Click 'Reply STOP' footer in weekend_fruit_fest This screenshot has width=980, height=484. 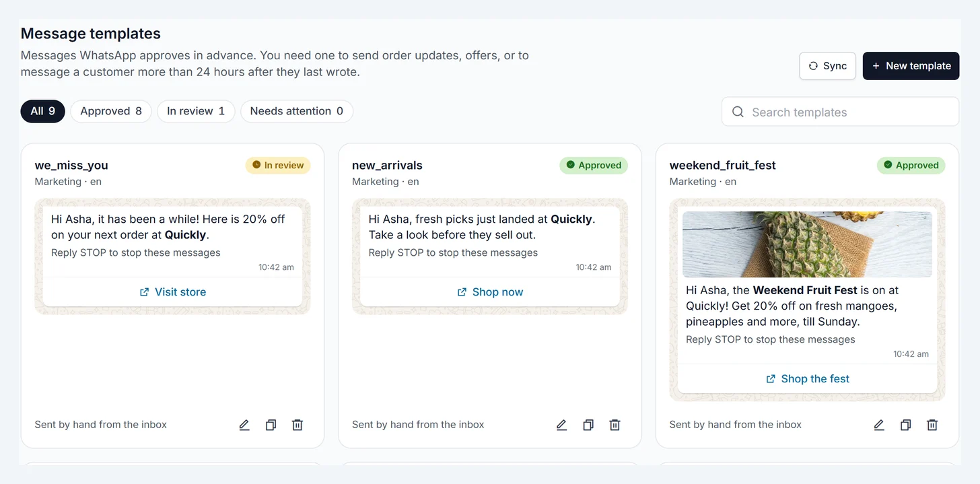[771, 340]
